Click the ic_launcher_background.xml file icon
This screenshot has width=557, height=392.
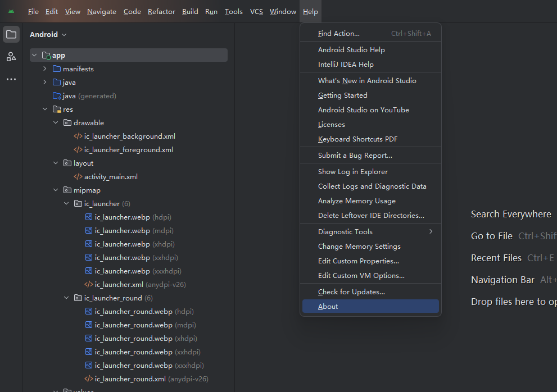(78, 136)
